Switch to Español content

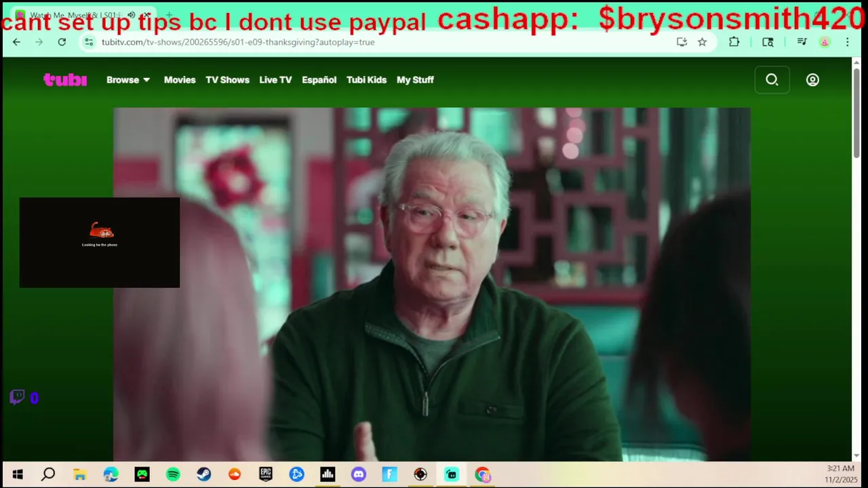coord(319,80)
